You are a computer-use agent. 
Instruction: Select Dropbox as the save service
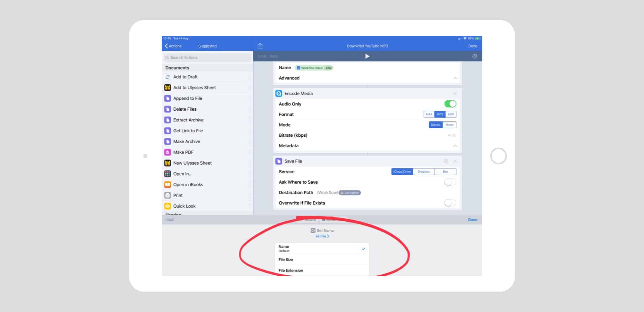(x=424, y=172)
